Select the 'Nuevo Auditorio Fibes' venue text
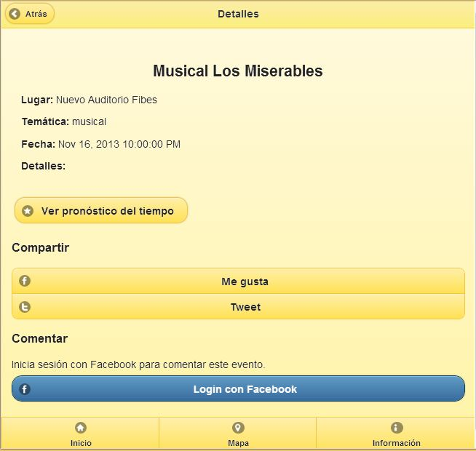 (106, 100)
